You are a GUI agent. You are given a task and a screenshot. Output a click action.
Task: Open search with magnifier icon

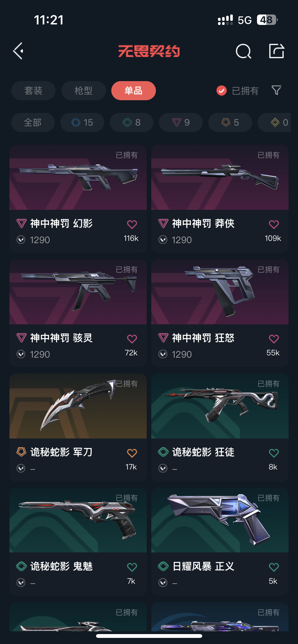point(243,51)
